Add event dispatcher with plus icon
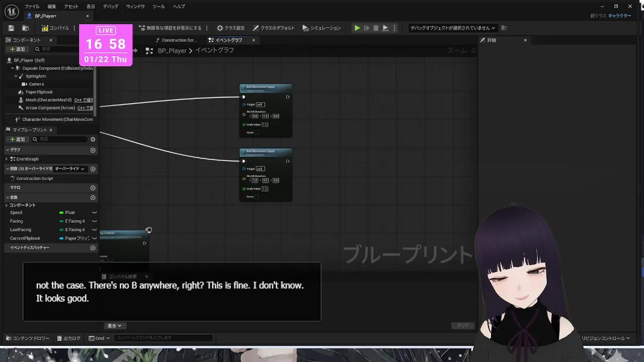Screen dimensions: 644x362 click(93, 248)
